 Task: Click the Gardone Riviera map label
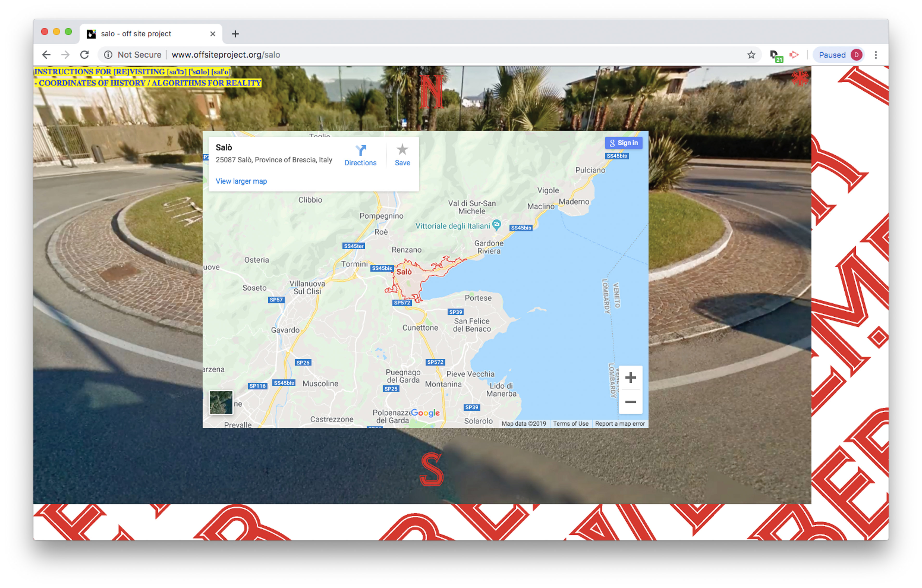[x=489, y=247]
